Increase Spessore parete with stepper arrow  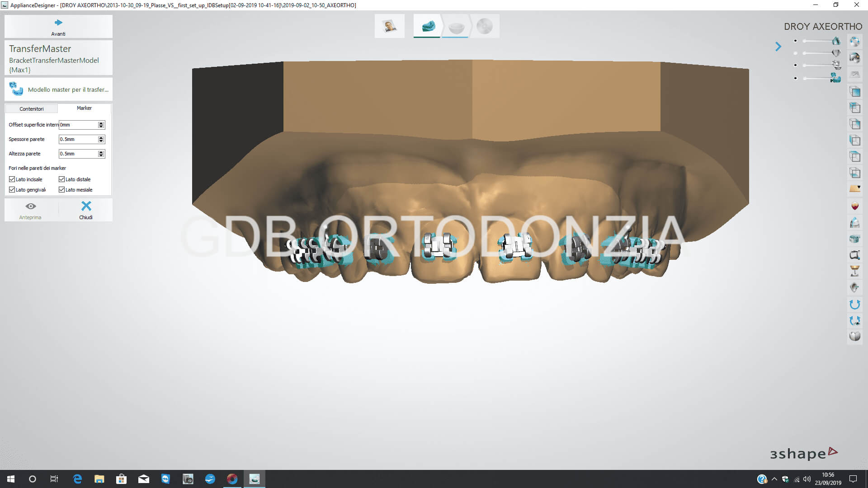point(101,137)
